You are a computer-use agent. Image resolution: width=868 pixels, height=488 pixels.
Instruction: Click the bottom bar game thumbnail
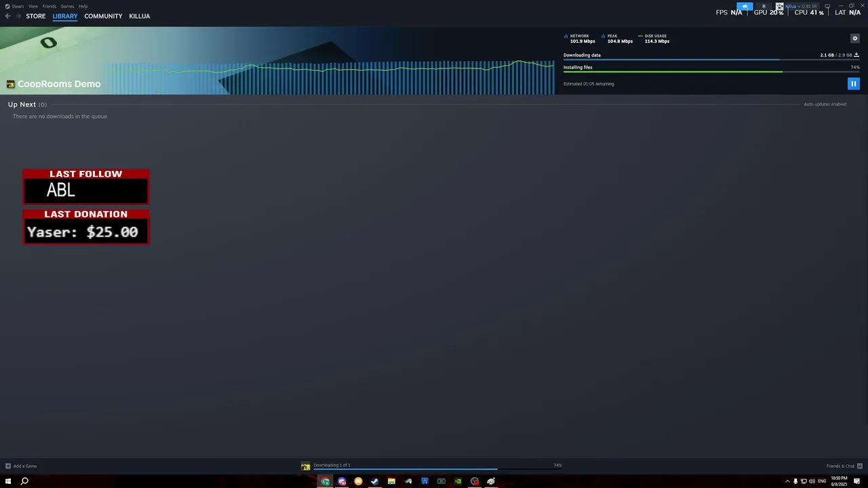[x=306, y=466]
